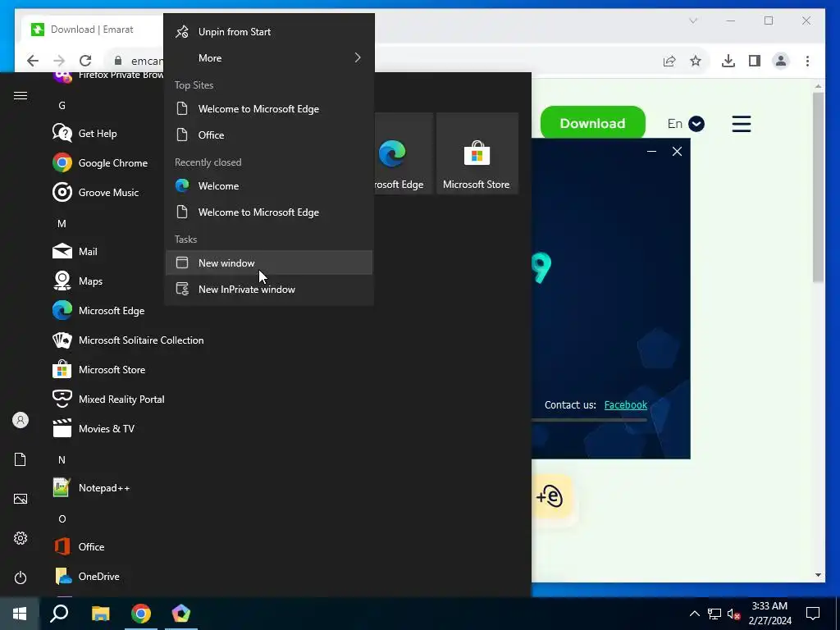Expand the Start menu hamburger navigation
Screen dimensions: 840x630
point(21,95)
